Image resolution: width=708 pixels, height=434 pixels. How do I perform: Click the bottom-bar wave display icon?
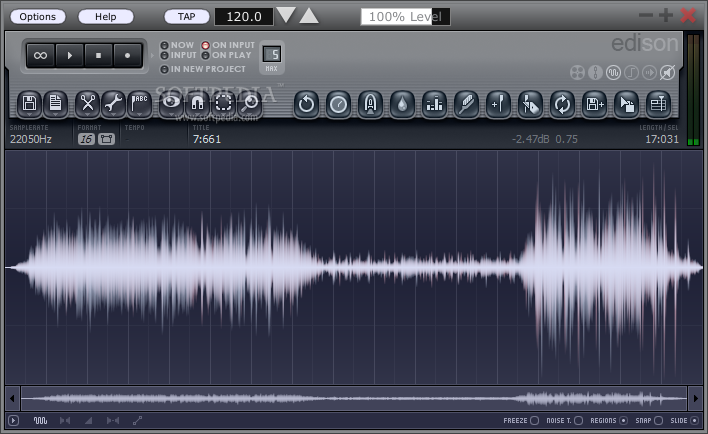click(40, 420)
